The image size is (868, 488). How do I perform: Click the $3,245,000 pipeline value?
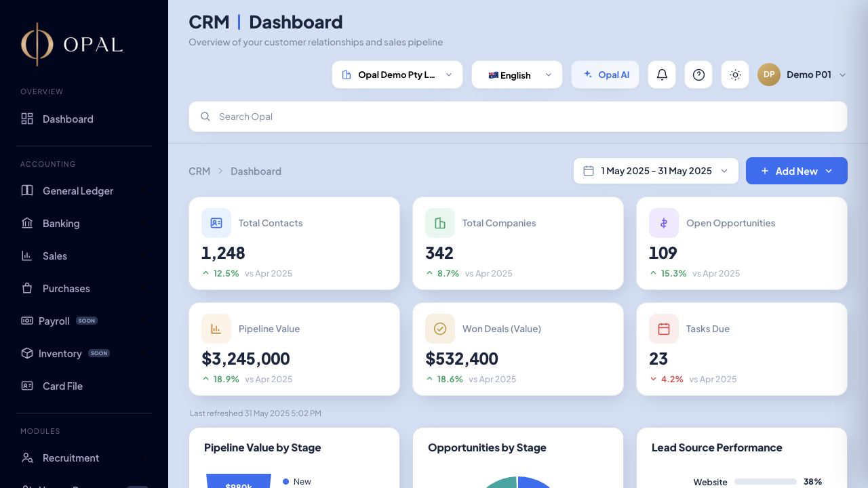[x=245, y=359]
